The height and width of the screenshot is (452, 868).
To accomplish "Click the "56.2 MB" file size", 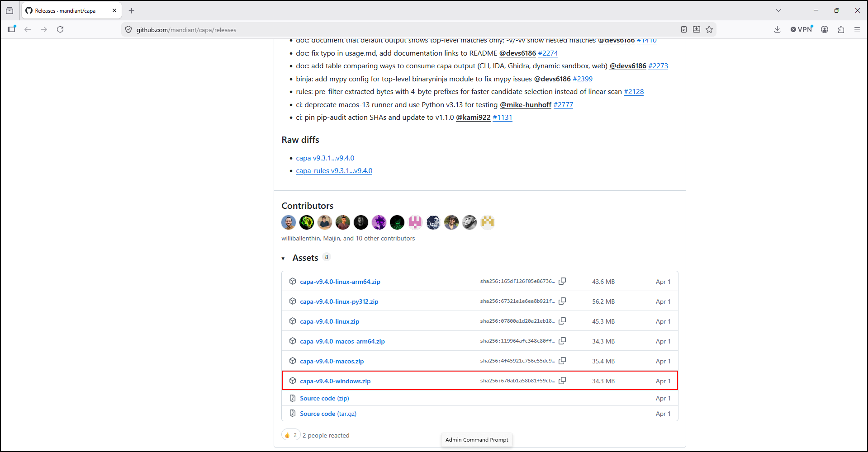I will (603, 301).
